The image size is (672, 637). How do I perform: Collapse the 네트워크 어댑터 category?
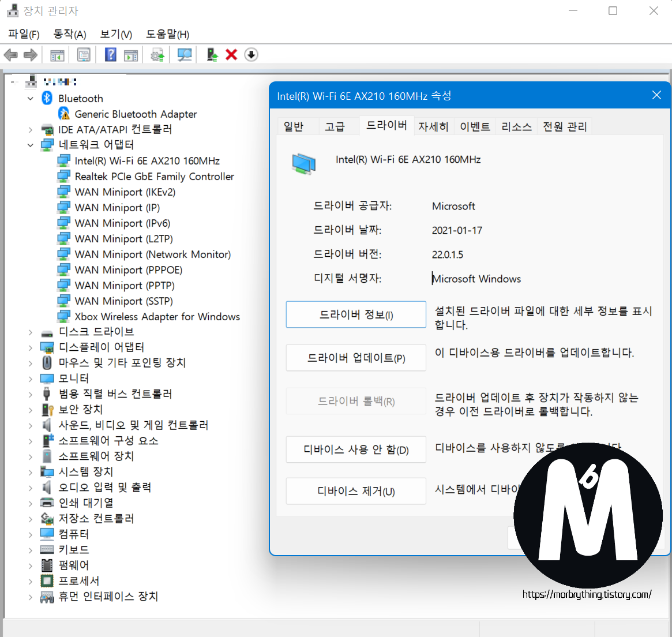coord(31,145)
